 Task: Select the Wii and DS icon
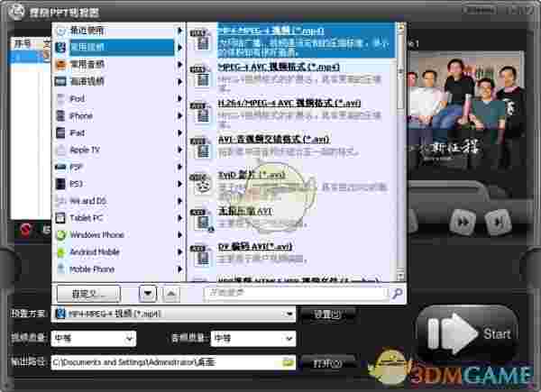pyautogui.click(x=60, y=201)
